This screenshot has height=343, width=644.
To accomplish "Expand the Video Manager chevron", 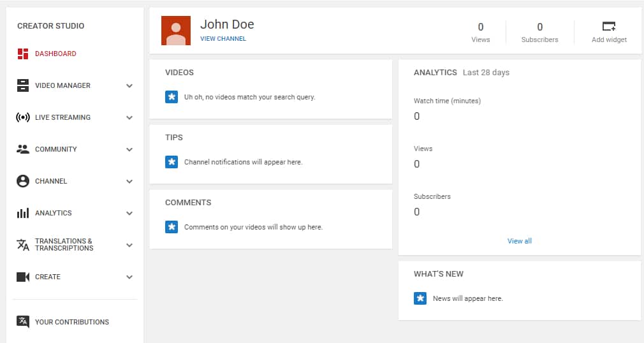I will click(x=129, y=86).
